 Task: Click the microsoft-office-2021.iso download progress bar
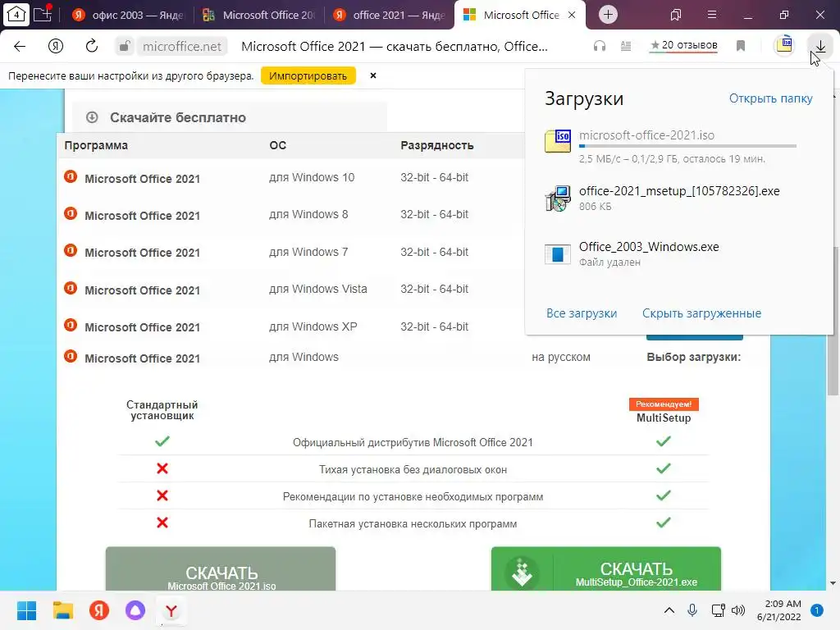[687, 146]
